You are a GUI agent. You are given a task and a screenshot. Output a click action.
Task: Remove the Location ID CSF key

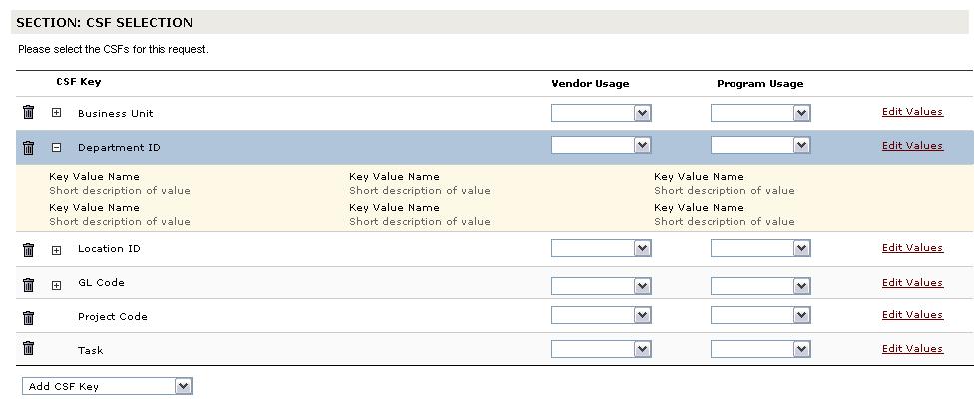pos(28,249)
